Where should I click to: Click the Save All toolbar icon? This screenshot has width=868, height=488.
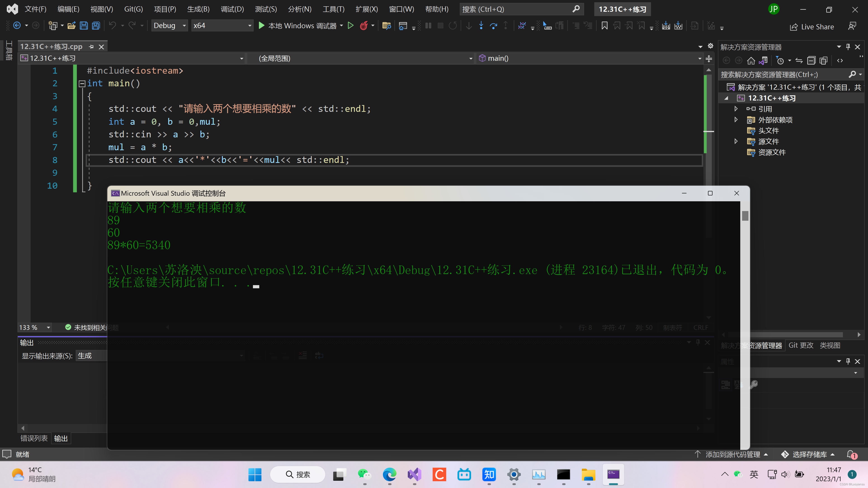click(96, 26)
